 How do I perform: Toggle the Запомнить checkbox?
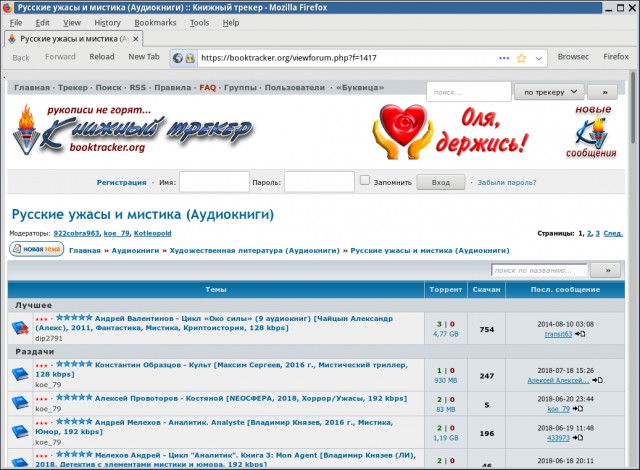coord(364,180)
